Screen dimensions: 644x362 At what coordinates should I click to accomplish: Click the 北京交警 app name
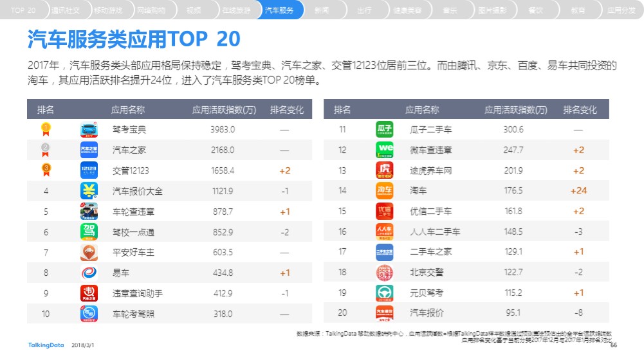427,273
